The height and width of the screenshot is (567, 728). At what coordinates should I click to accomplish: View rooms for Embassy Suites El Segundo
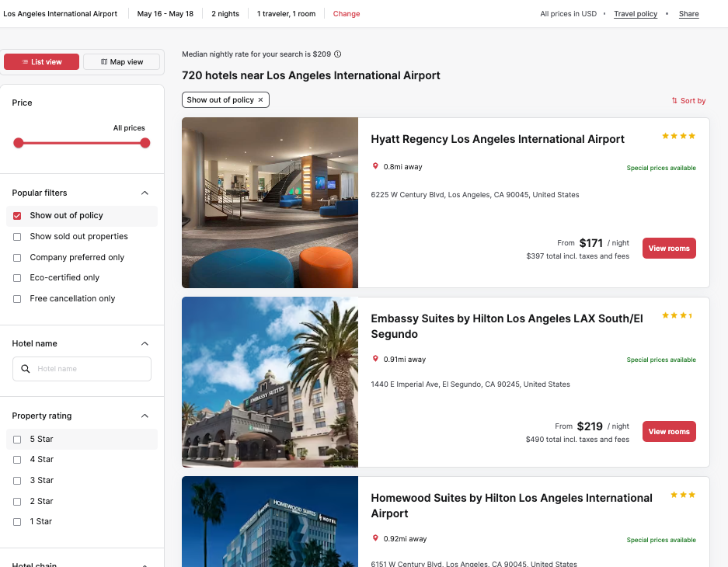669,432
